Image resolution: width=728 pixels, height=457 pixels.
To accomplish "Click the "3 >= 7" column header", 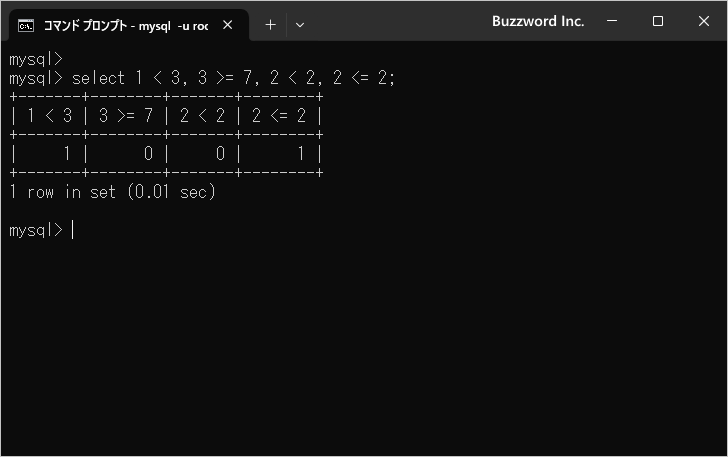I will click(125, 116).
